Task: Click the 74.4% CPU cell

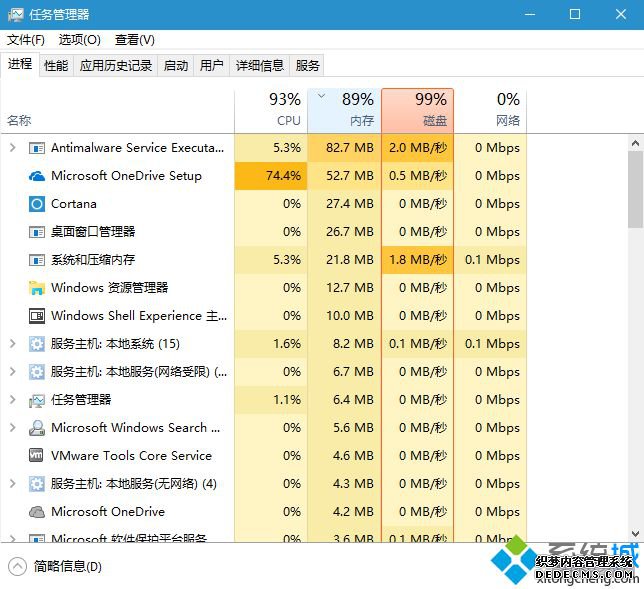Action: pos(271,176)
